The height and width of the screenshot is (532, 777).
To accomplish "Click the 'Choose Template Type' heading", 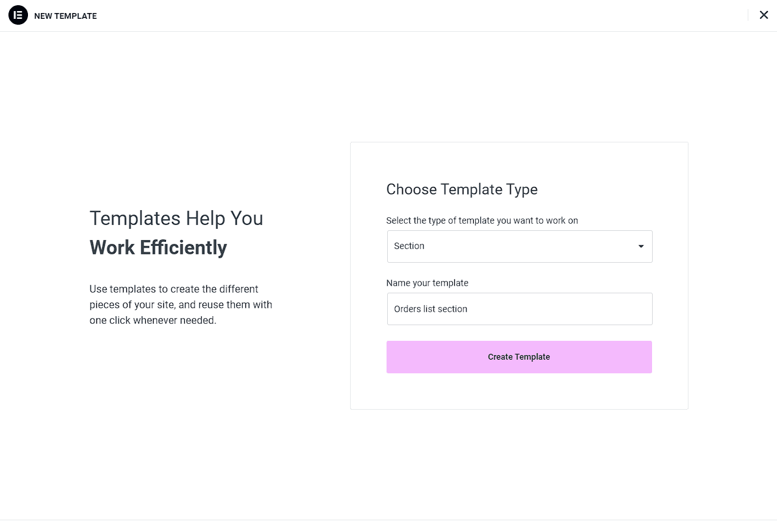I will point(462,189).
